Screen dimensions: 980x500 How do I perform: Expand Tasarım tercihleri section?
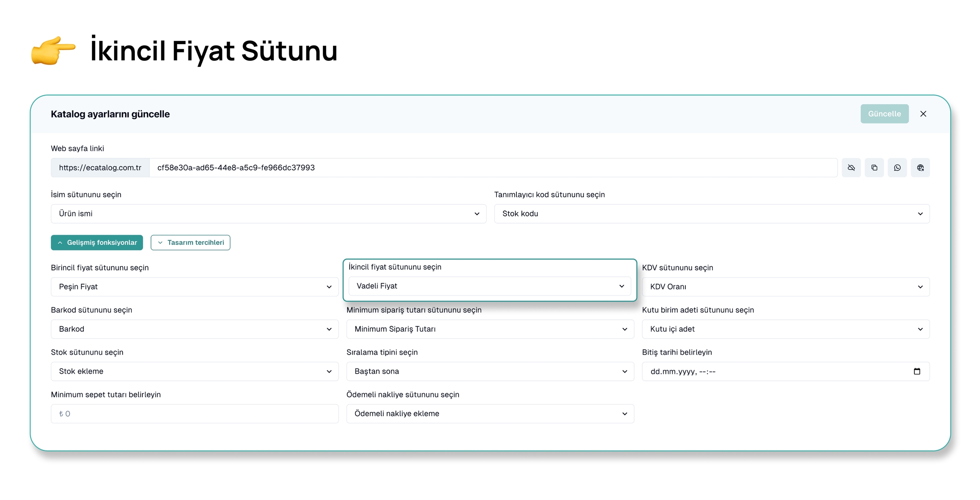pyautogui.click(x=190, y=242)
